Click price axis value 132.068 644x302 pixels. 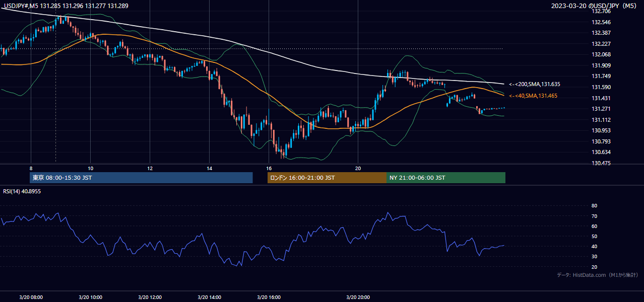(x=601, y=54)
